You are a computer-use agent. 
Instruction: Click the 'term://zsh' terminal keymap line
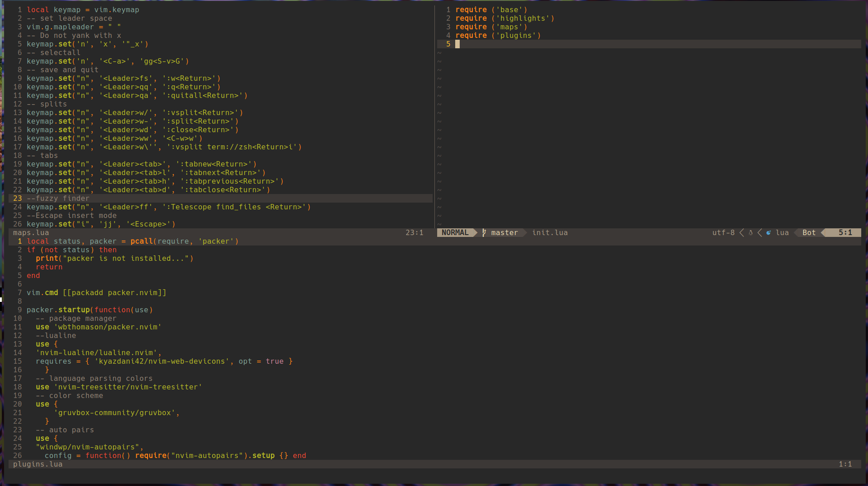pos(164,147)
